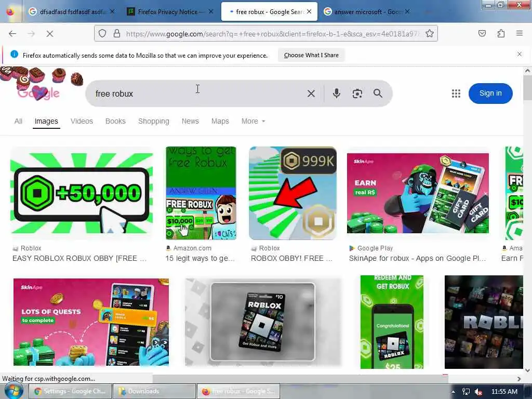Open 'EASY ROBLOX ROBUX OBBY' result link
This screenshot has width=532, height=399.
point(79,258)
